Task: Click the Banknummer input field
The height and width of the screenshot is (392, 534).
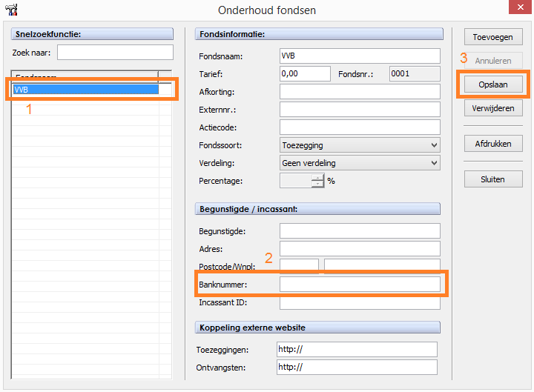Action: click(360, 284)
